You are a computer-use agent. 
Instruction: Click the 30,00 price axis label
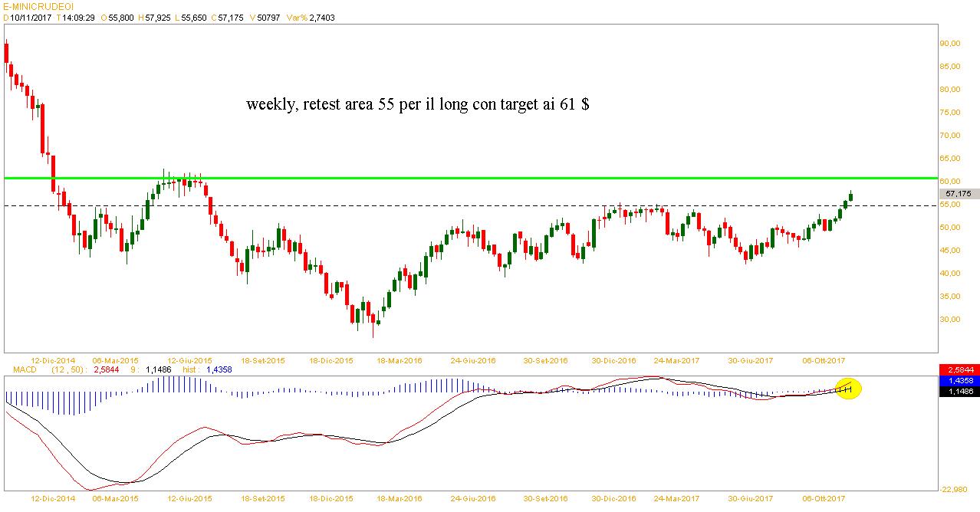click(x=950, y=320)
